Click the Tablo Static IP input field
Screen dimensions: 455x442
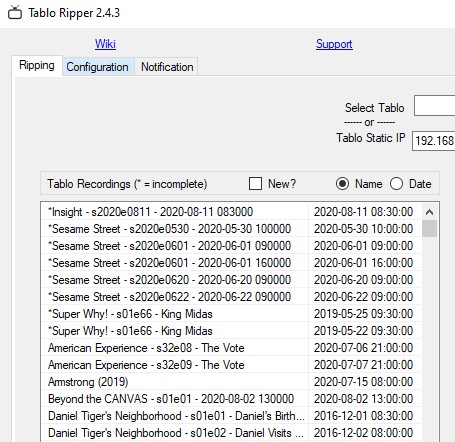coord(434,141)
